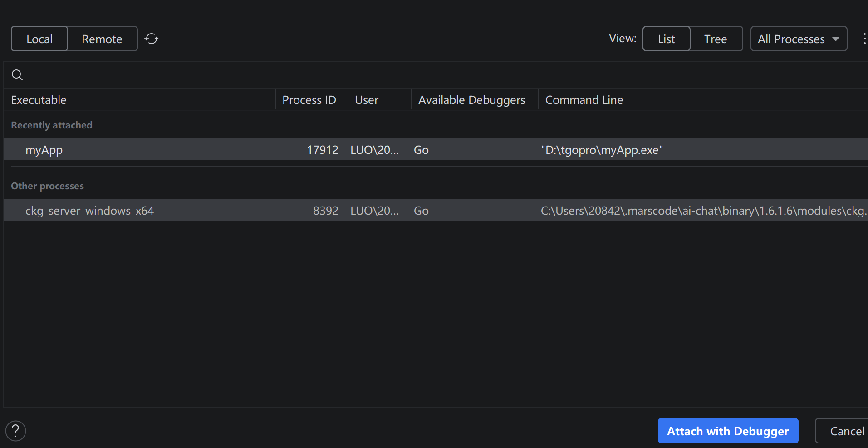Click Attach with Debugger button
The image size is (868, 448).
728,431
